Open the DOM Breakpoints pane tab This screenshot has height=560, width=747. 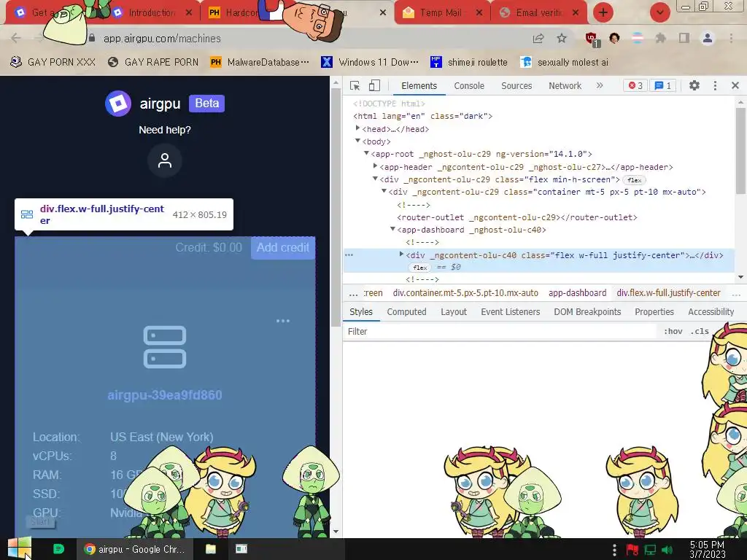pyautogui.click(x=587, y=312)
